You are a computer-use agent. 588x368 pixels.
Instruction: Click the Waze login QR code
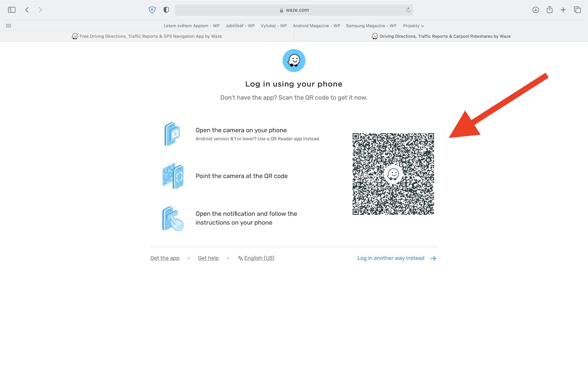point(393,174)
